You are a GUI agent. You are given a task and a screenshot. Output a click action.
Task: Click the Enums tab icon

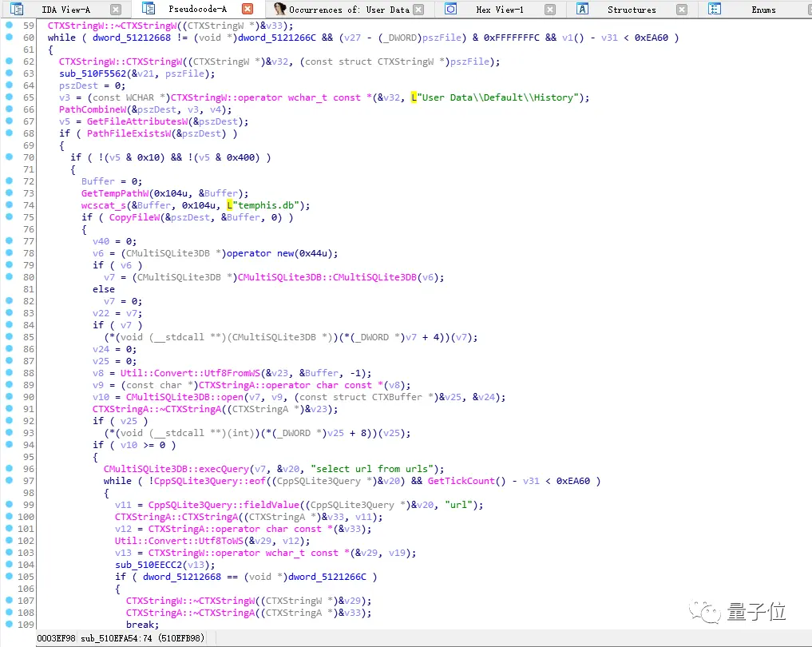pyautogui.click(x=715, y=10)
